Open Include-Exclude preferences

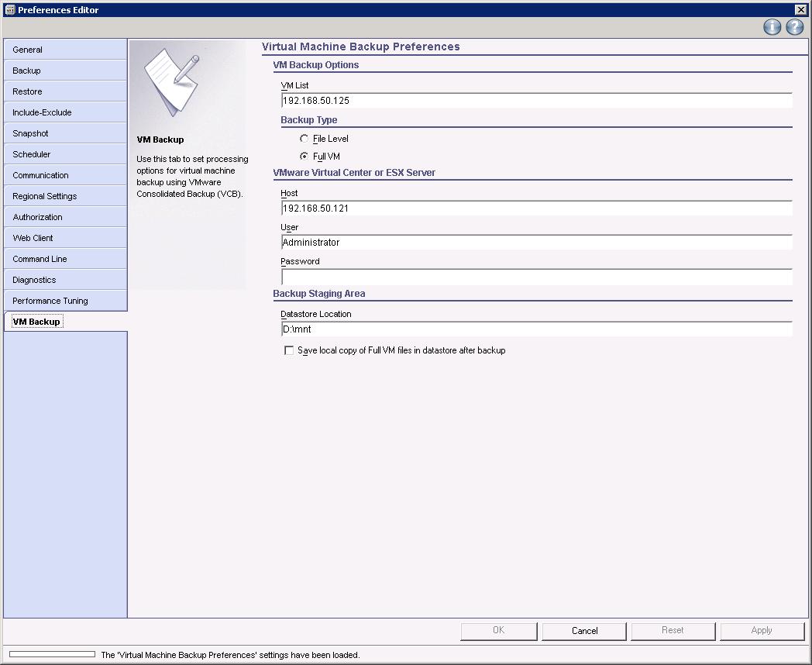tap(65, 112)
